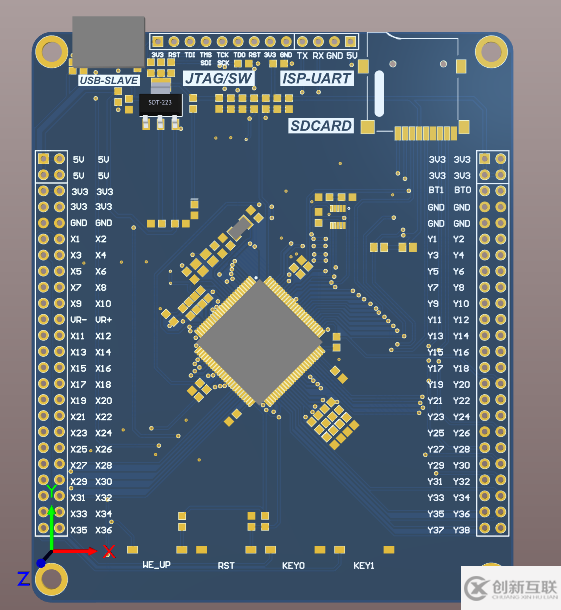Select the header pin above TDI label
561x610 pixels.
coord(190,41)
